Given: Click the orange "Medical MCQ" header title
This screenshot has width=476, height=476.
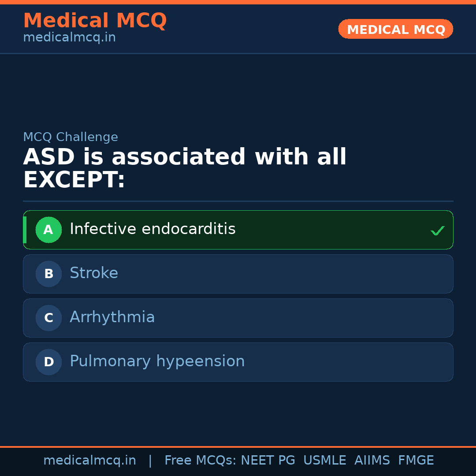Looking at the screenshot, I should [95, 21].
